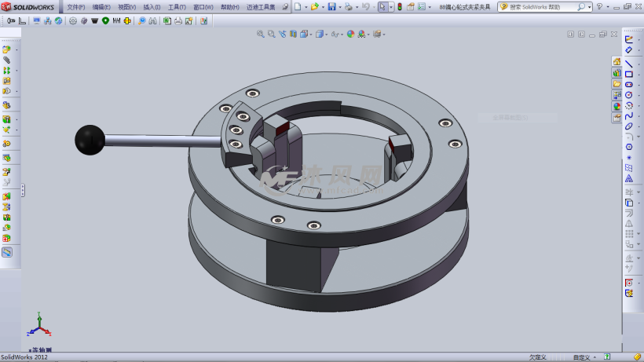The width and height of the screenshot is (644, 362).
Task: Click the New document icon
Action: click(x=298, y=6)
